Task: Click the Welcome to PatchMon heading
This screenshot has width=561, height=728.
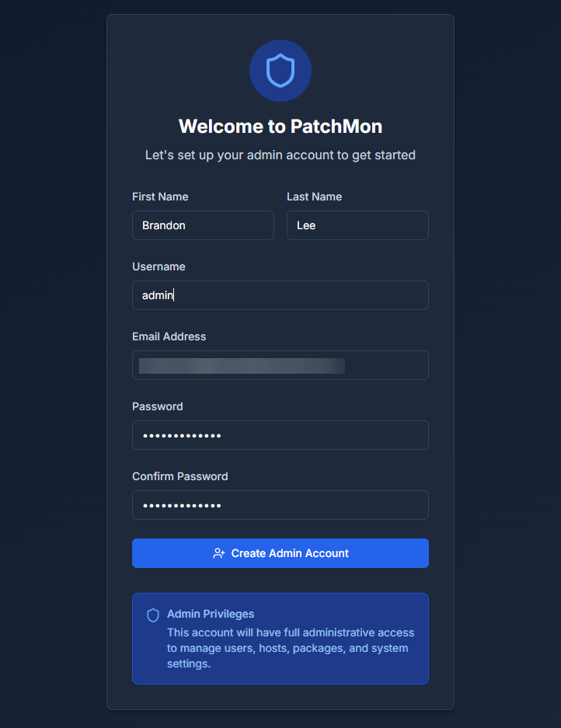Action: 280,126
